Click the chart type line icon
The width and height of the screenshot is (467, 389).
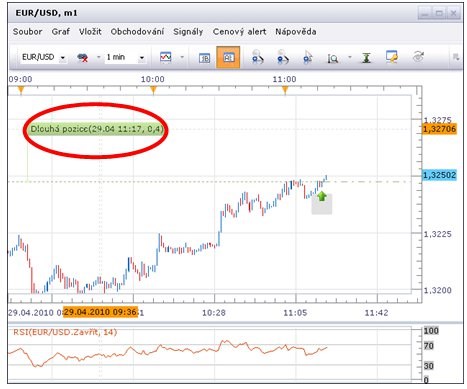coord(166,57)
